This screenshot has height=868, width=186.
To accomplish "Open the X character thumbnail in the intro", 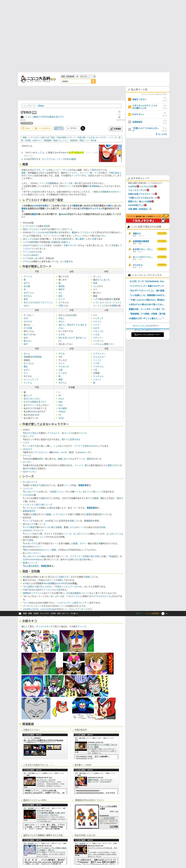I will click(110, 153).
